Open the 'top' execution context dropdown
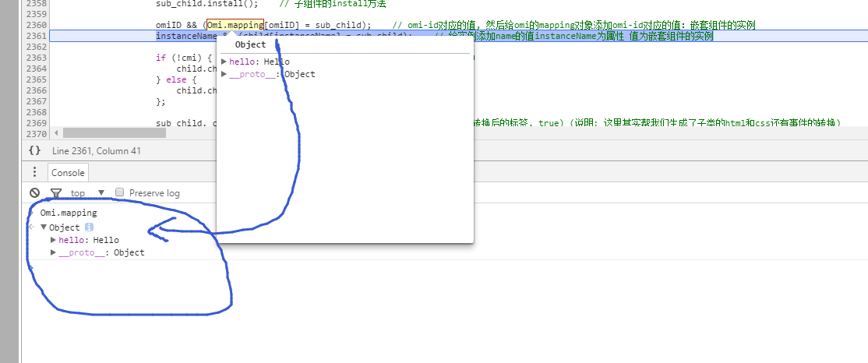The width and height of the screenshot is (868, 363). point(87,192)
